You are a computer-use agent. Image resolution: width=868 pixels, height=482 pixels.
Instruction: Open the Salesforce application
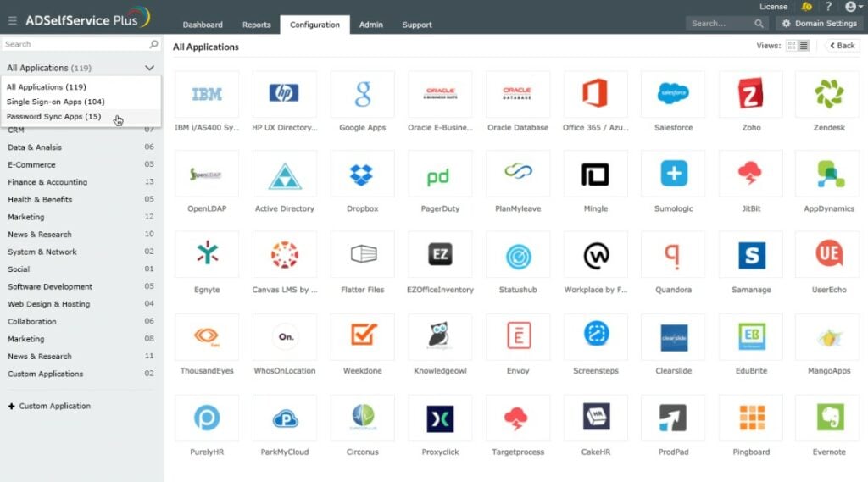tap(673, 94)
